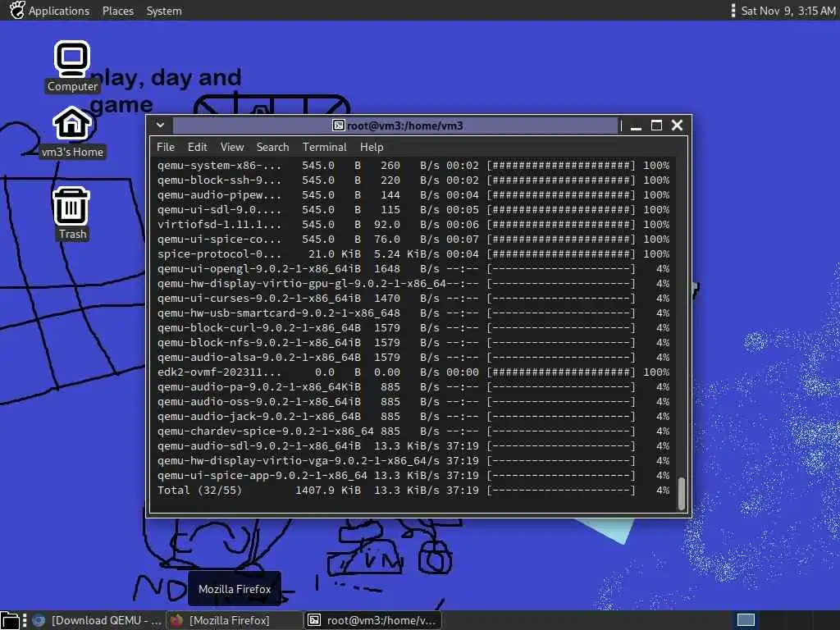Click the 'qemu-audio-sdl-9.0.2-1-x86_64' row
Viewport: 840px width, 630px height.
tap(413, 445)
